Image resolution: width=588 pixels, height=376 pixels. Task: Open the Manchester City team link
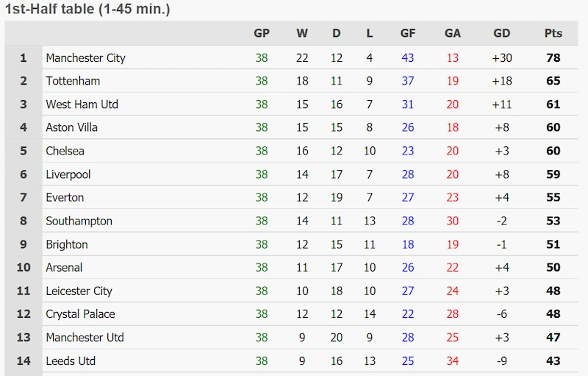[85, 58]
